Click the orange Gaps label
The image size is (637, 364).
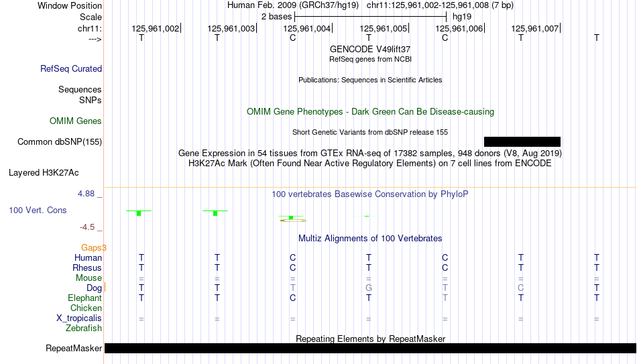94,247
